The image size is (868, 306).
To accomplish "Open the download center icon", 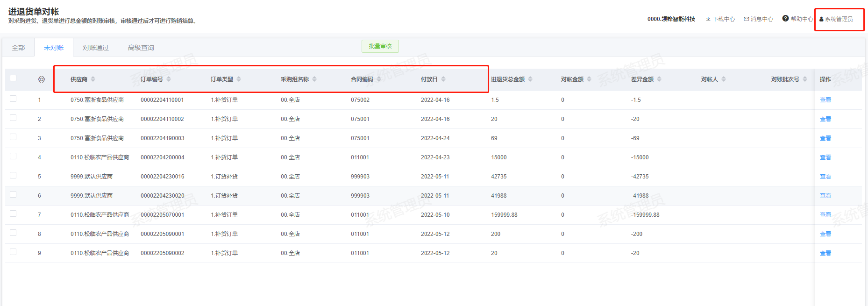I will point(708,19).
